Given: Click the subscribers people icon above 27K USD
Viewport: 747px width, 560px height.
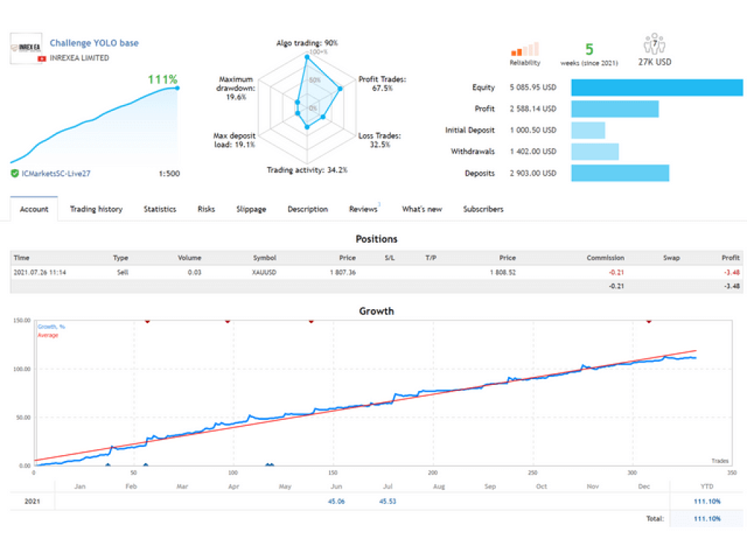Looking at the screenshot, I should [x=654, y=44].
